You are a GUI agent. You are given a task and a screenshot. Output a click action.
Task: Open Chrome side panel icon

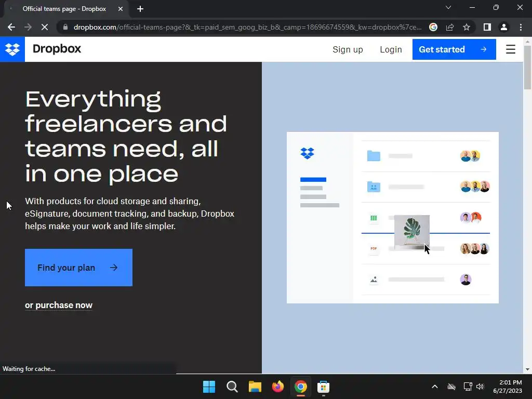coord(487,27)
